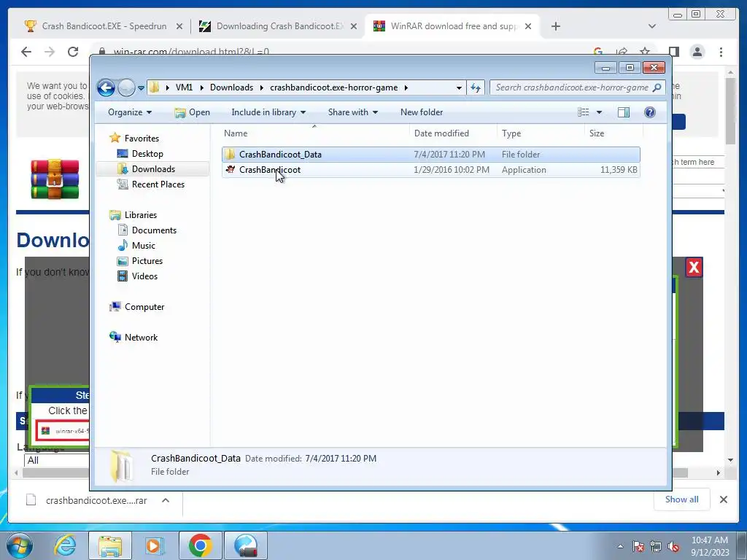Switch to the Downloading Crash Bandicoot.EXE tab

pyautogui.click(x=278, y=26)
